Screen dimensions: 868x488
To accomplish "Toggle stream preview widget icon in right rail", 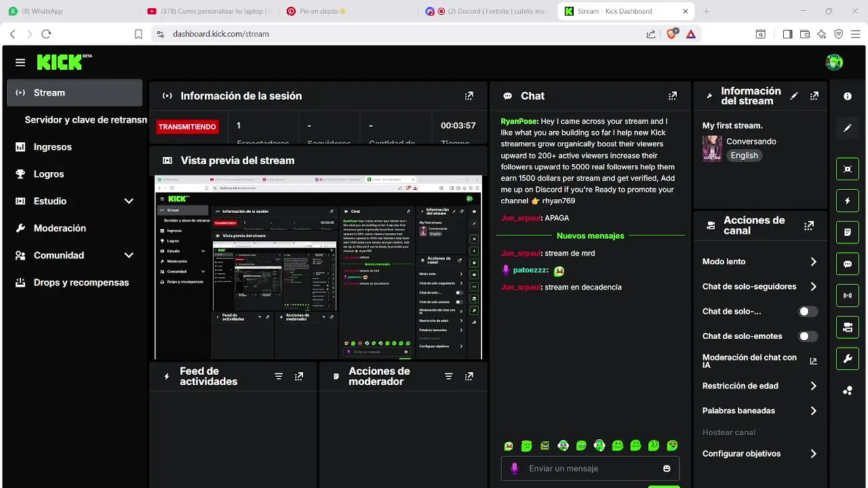I will tap(848, 169).
